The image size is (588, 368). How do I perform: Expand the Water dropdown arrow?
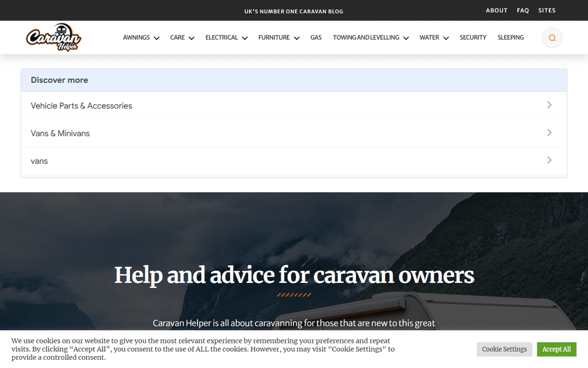click(x=446, y=38)
